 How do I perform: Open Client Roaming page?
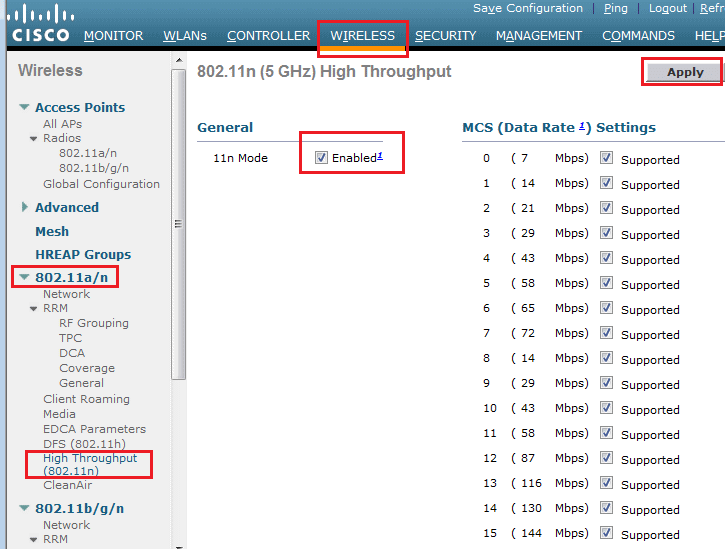point(86,399)
